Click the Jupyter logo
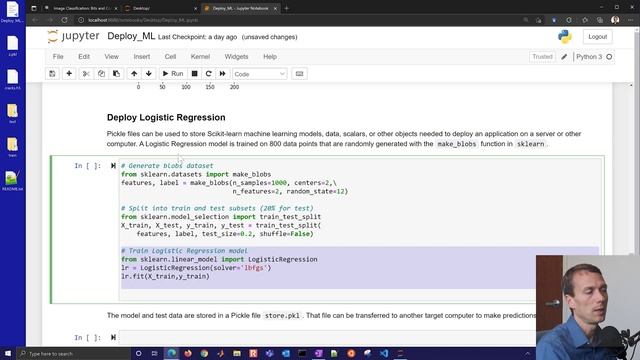This screenshot has height=360, width=640. coord(73,36)
